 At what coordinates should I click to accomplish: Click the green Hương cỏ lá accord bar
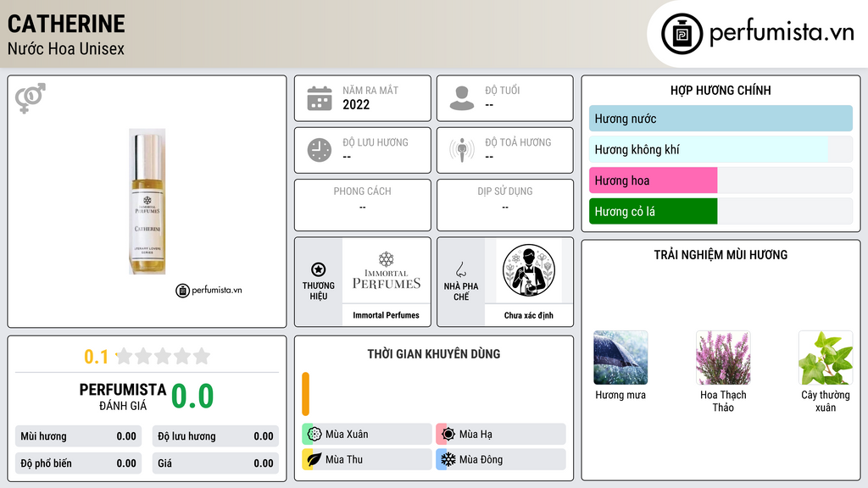click(x=654, y=211)
